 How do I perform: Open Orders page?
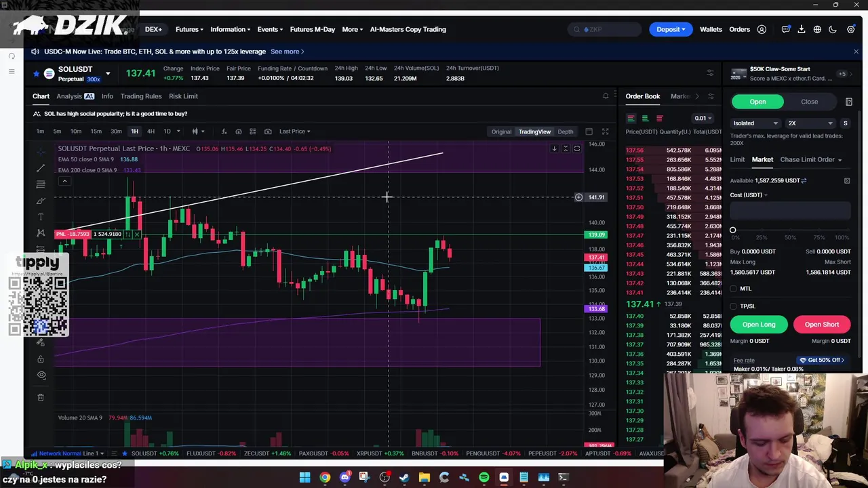tap(739, 29)
